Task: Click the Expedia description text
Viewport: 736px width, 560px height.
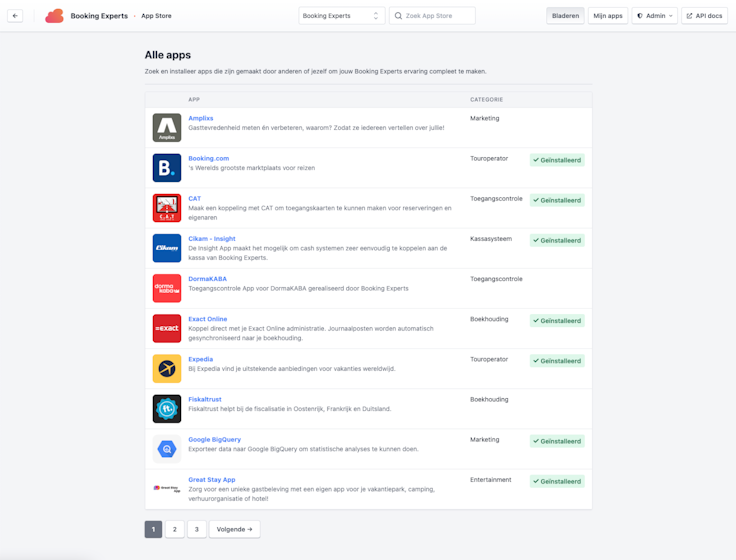Action: 292,368
